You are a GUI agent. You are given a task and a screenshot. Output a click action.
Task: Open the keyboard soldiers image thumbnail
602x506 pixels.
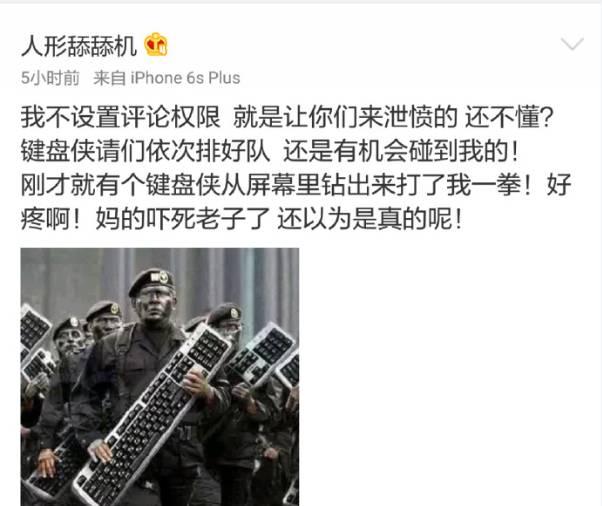[160, 377]
